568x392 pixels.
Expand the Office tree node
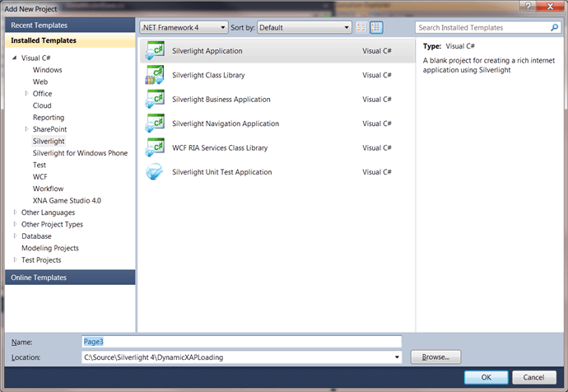point(26,94)
